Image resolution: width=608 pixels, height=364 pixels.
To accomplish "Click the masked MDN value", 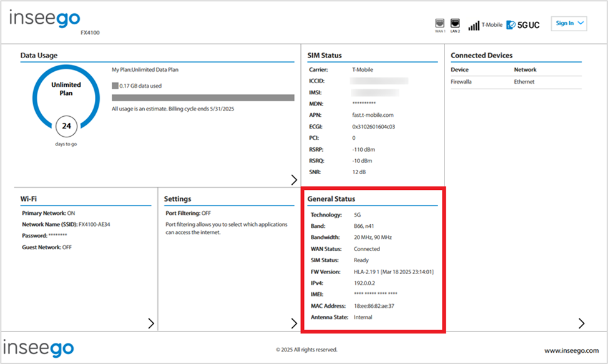I will pos(364,104).
